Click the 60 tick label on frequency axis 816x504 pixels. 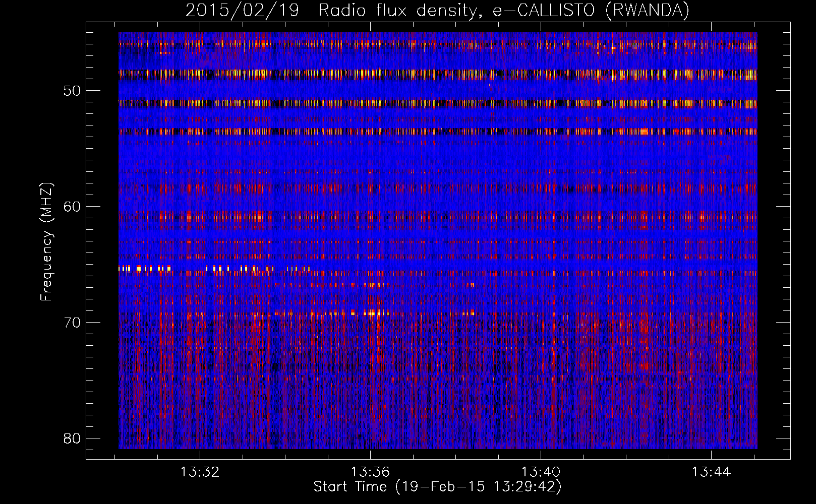tap(72, 207)
